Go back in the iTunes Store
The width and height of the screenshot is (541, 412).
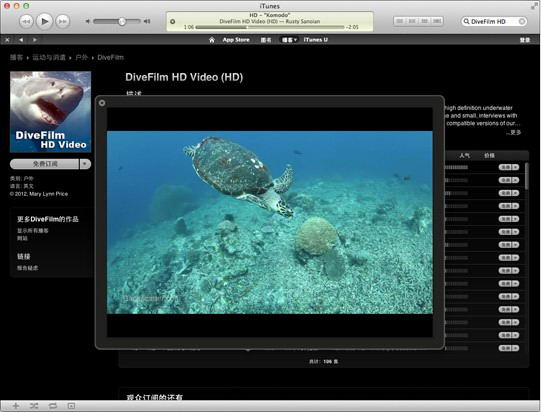pyautogui.click(x=21, y=40)
